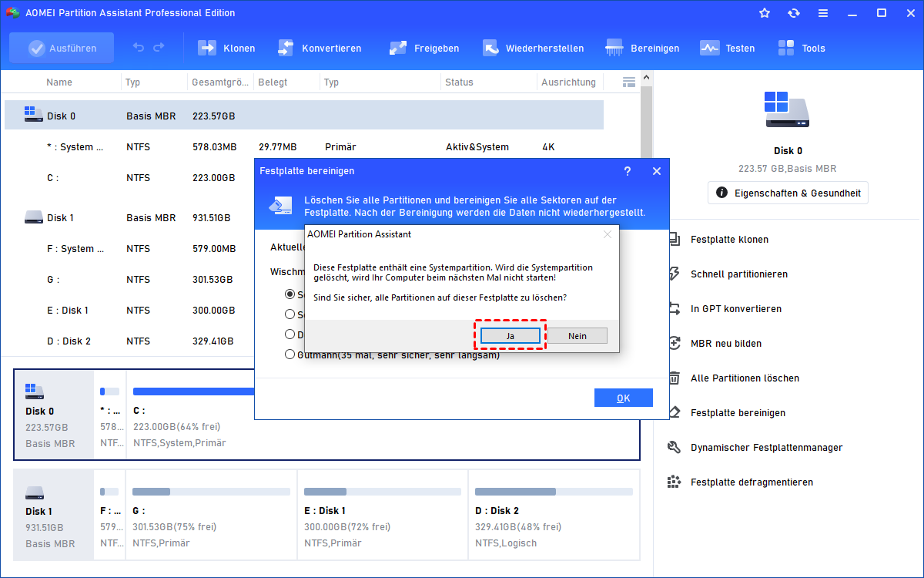
Task: Click the Dynamischer Festplattenmanager wrench icon
Action: click(674, 447)
